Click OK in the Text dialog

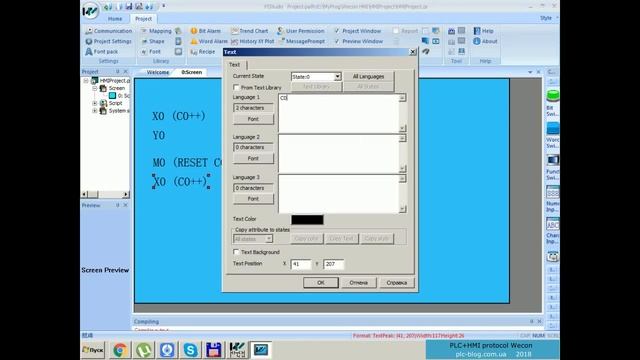[x=321, y=282]
